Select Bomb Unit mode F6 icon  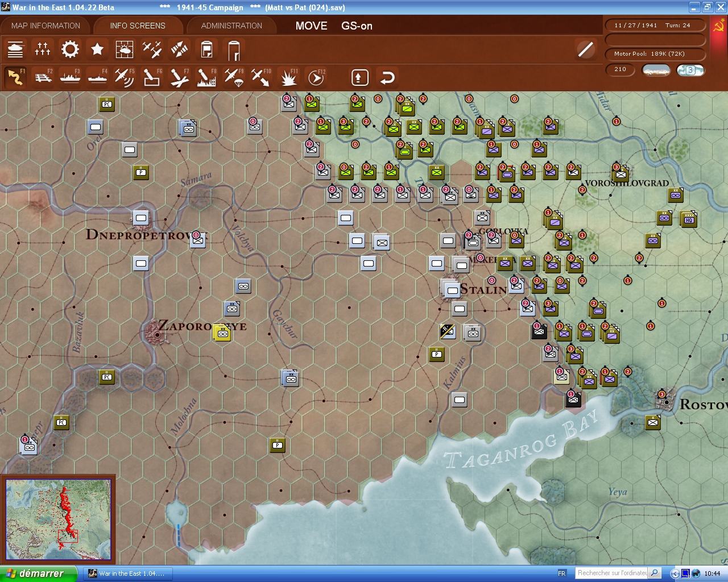coord(152,77)
